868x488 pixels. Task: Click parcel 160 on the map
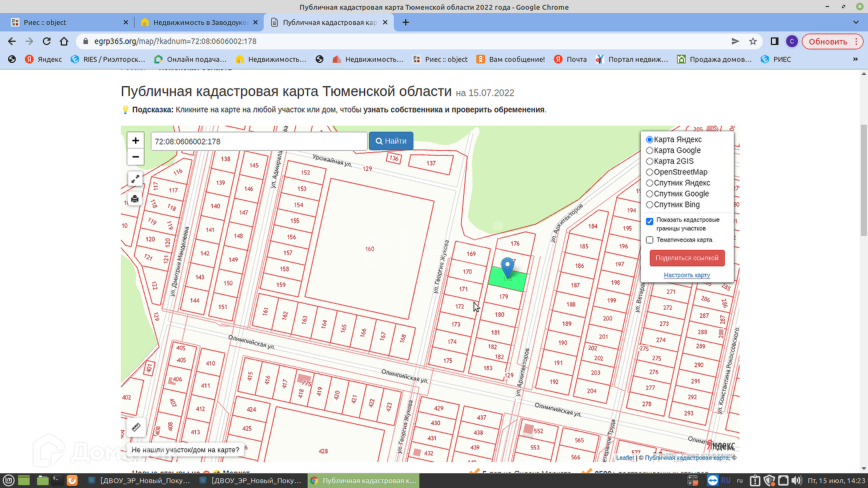click(x=369, y=249)
